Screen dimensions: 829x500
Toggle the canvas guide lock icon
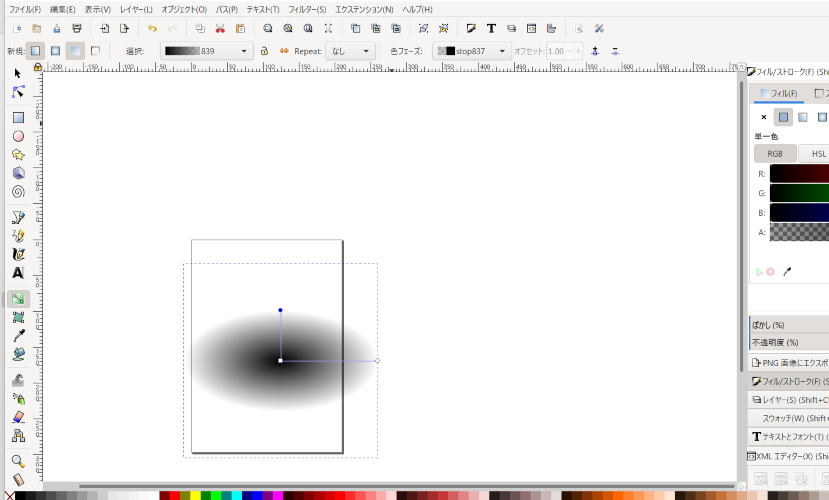pyautogui.click(x=38, y=67)
